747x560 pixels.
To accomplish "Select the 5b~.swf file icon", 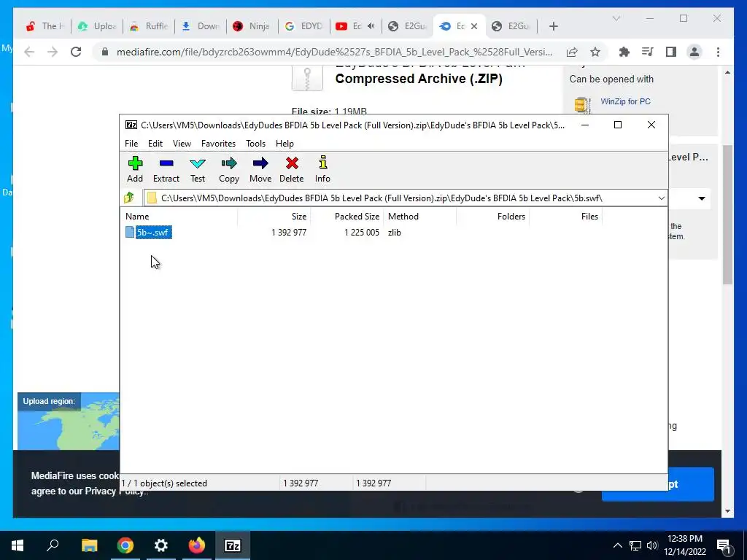I will 130,232.
